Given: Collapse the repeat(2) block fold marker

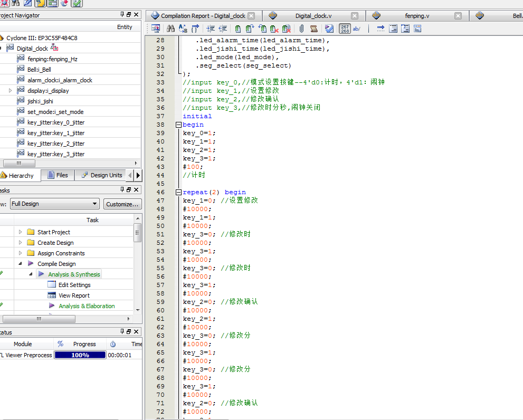Looking at the screenshot, I should point(178,192).
